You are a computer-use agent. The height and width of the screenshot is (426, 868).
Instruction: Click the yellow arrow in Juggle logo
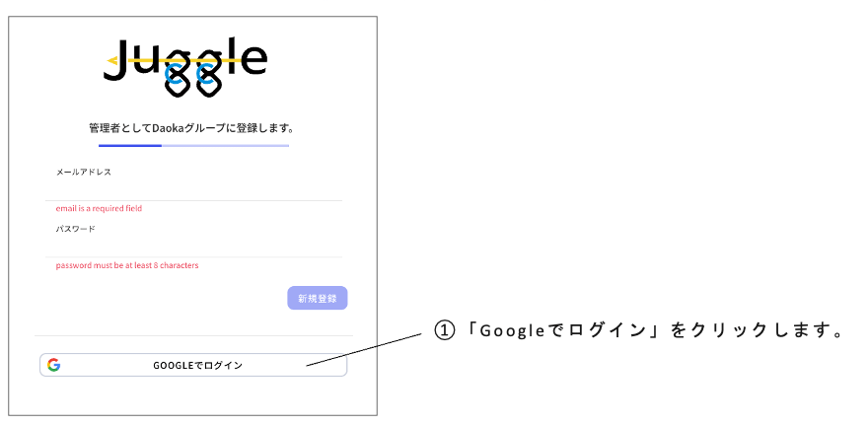pos(111,62)
